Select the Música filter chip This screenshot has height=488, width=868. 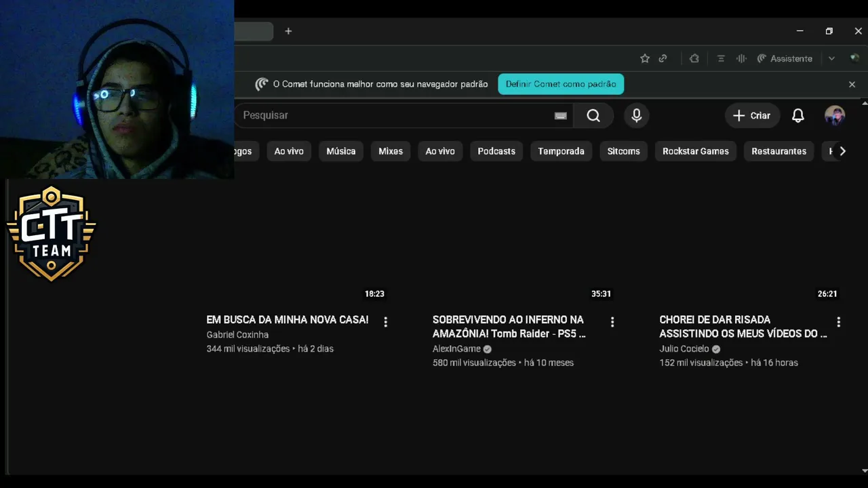(341, 151)
